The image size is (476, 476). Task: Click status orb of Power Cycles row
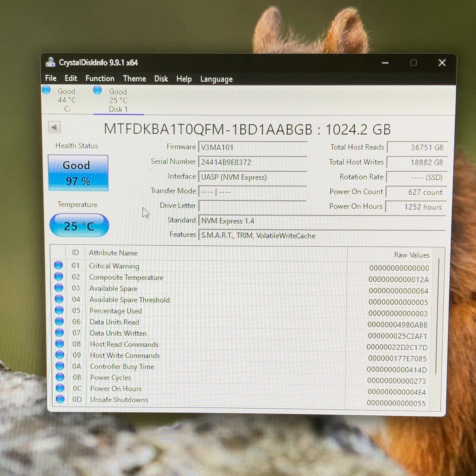tap(60, 377)
